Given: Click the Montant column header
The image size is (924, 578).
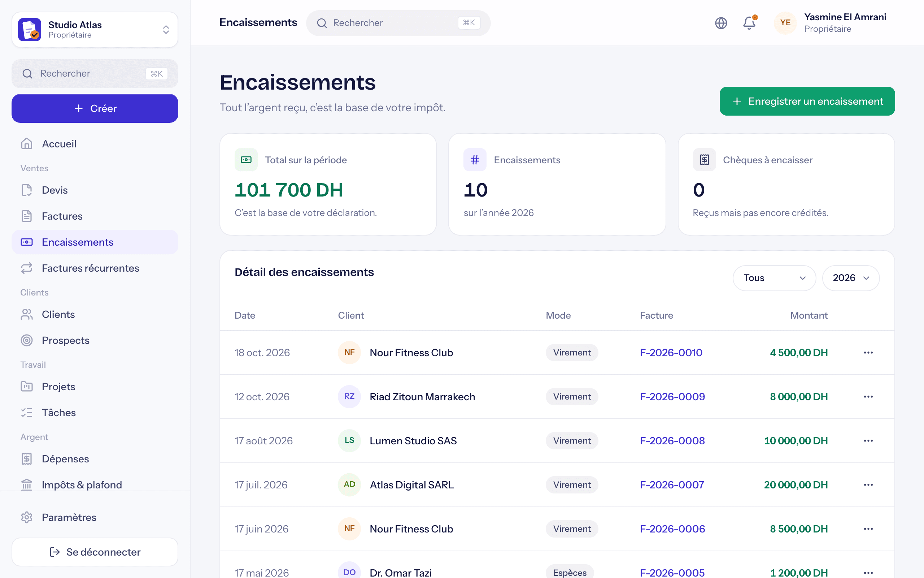Looking at the screenshot, I should 809,315.
